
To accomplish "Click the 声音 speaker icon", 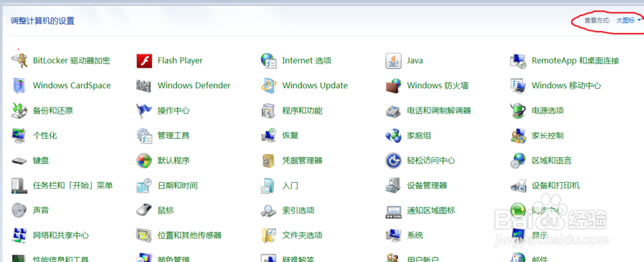I will (19, 211).
